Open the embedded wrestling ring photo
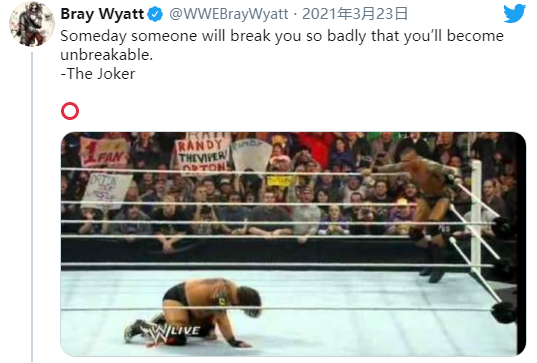Image resolution: width=537 pixels, height=363 pixels. 293,244
